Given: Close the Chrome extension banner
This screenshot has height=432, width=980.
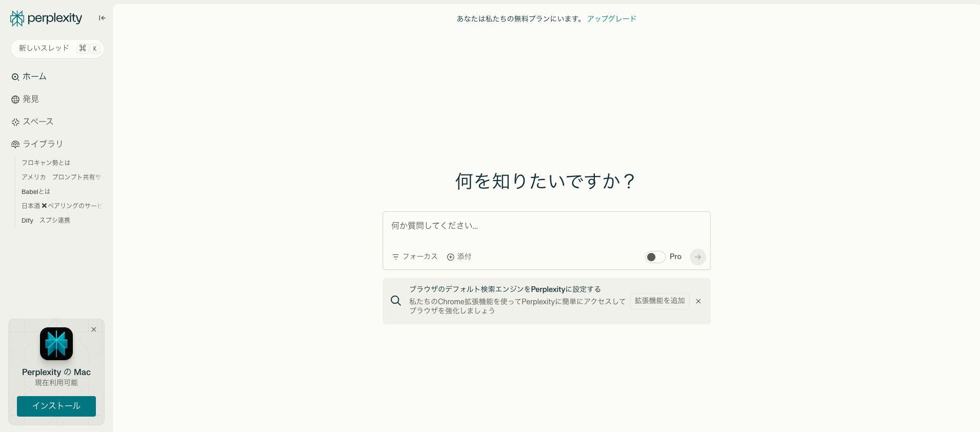Looking at the screenshot, I should (x=698, y=301).
